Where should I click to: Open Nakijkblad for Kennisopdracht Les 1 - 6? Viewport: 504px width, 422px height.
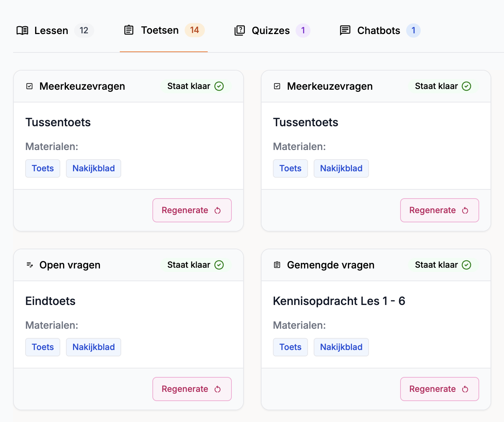(x=341, y=347)
